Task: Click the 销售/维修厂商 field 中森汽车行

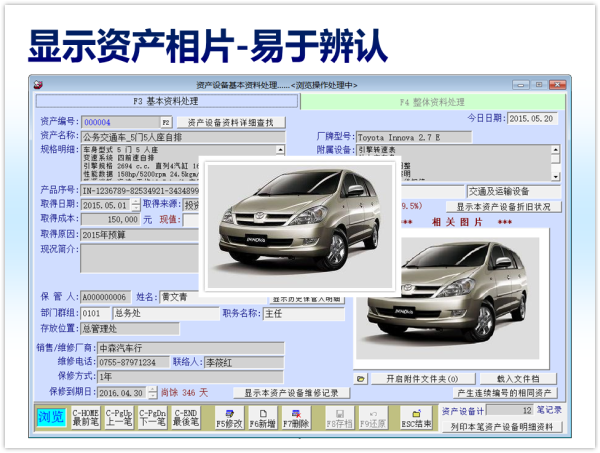Action: (191, 348)
